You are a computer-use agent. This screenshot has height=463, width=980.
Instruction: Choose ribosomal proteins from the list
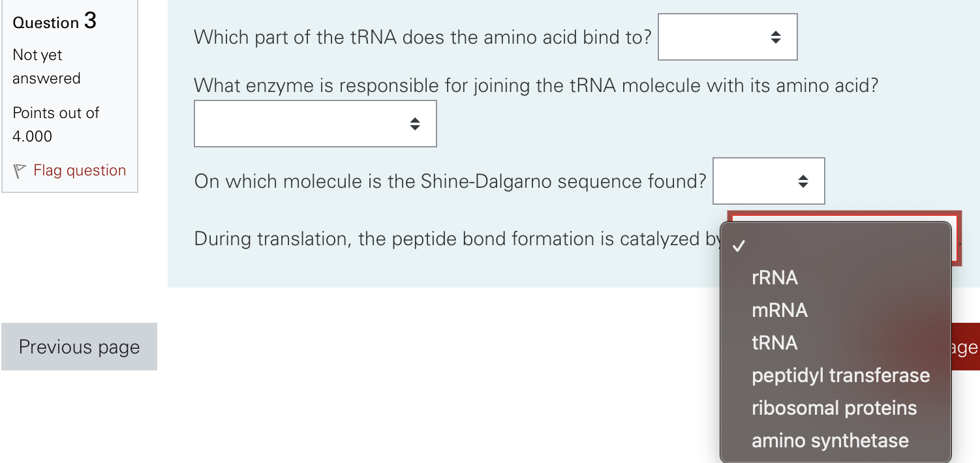click(x=835, y=408)
